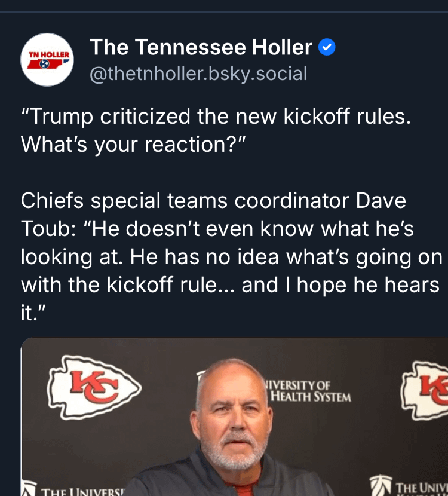Click the "TN HOLLER" text inside avatar
448x496 pixels.
[x=47, y=54]
